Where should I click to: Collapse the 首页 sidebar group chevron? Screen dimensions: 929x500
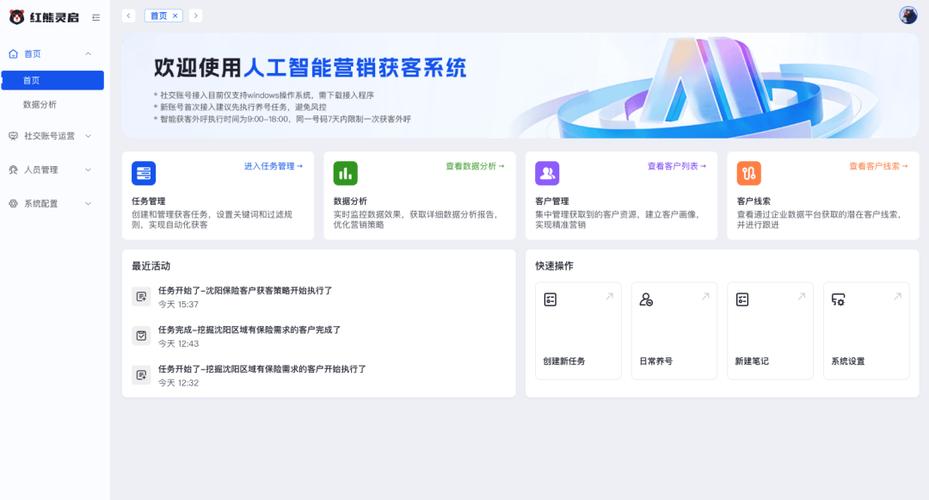[x=88, y=54]
